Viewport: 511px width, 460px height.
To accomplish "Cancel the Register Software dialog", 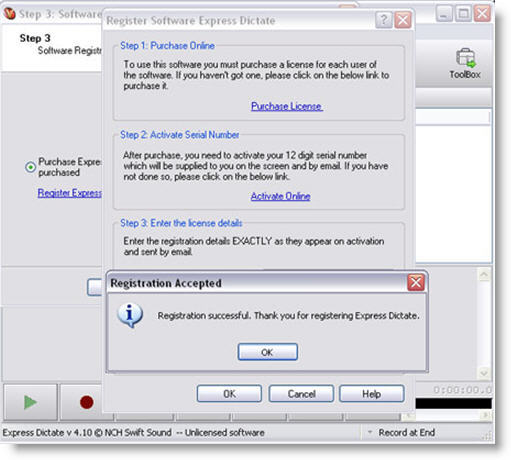I will pyautogui.click(x=301, y=394).
